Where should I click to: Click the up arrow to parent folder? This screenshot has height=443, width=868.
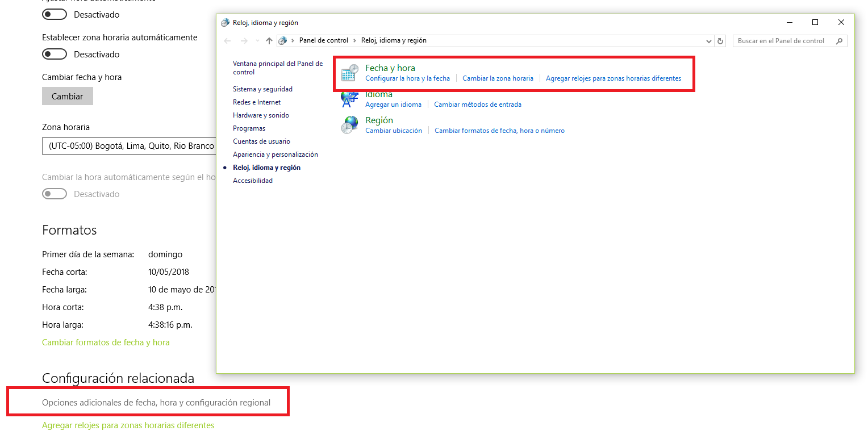click(269, 41)
